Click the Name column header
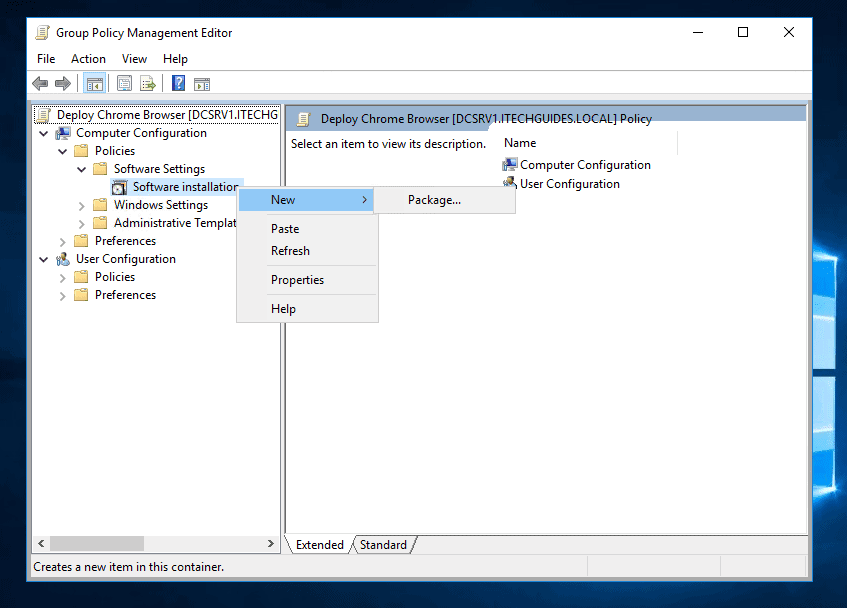Viewport: 847px width, 608px height. pyautogui.click(x=589, y=143)
